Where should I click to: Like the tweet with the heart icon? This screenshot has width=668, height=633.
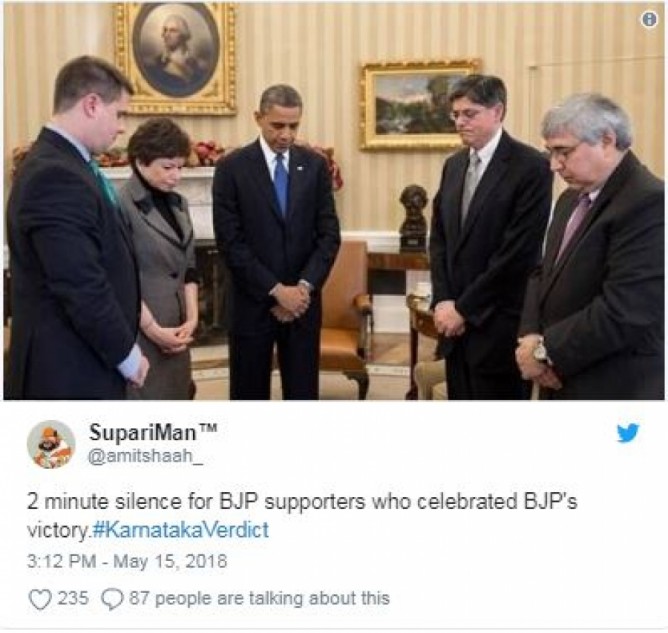(40, 599)
